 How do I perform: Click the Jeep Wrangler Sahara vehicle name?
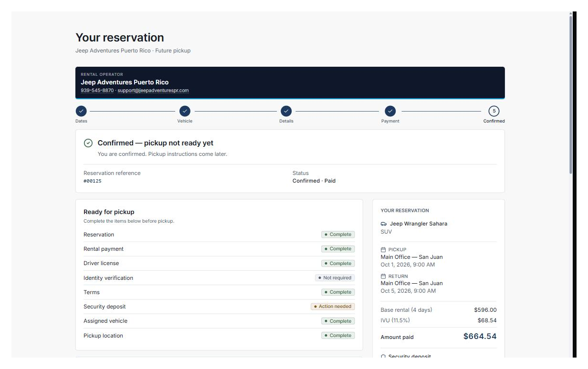click(419, 224)
